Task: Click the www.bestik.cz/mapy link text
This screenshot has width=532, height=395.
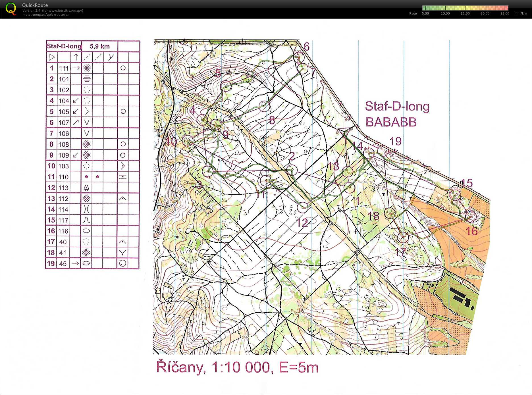Action: (65, 11)
